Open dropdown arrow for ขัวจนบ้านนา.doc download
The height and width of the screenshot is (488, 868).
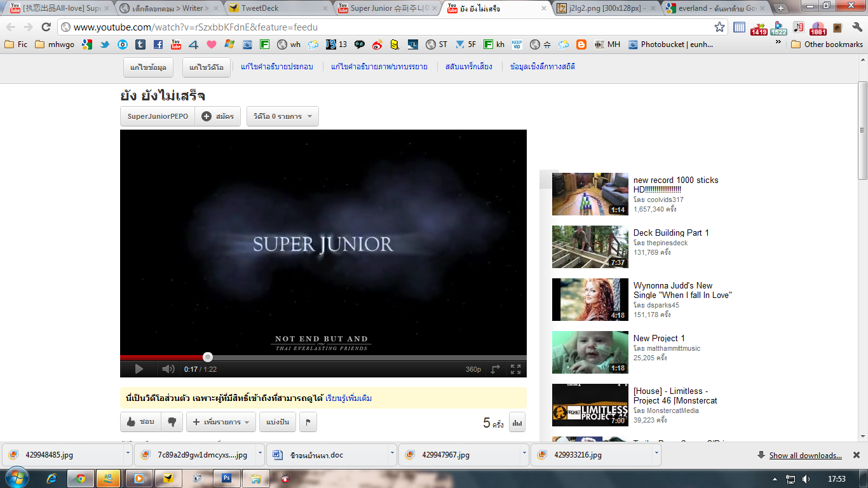[x=392, y=454]
